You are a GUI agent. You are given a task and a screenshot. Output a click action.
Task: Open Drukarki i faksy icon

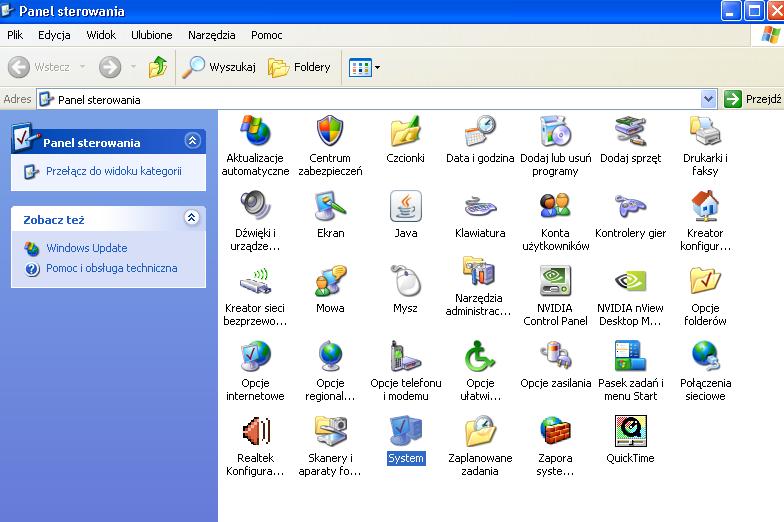click(x=705, y=131)
